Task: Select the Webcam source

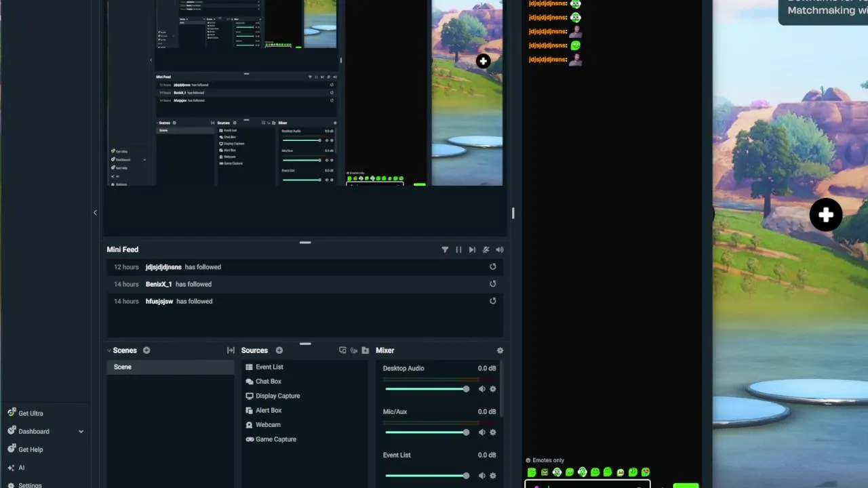Action: tap(262, 425)
